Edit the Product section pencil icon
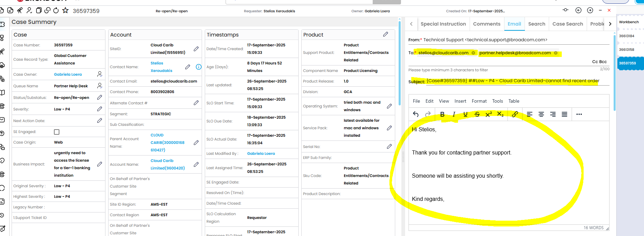The height and width of the screenshot is (236, 644). tap(386, 34)
